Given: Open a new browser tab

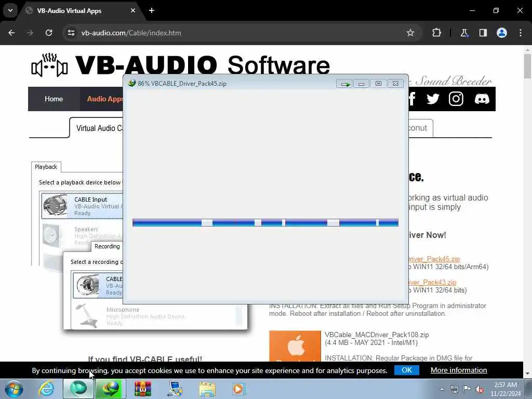Looking at the screenshot, I should (152, 10).
